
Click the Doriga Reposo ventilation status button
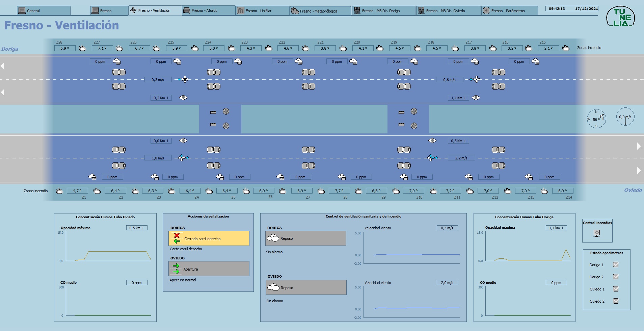tap(306, 238)
